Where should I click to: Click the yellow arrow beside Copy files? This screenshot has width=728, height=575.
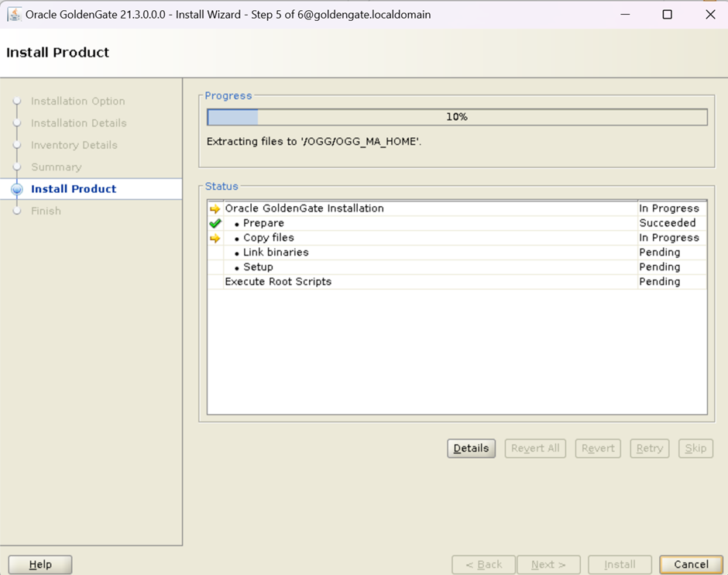click(x=215, y=238)
